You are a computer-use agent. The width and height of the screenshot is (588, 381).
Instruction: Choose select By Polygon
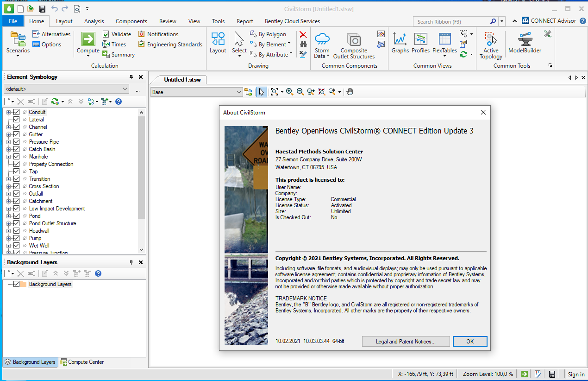point(268,34)
